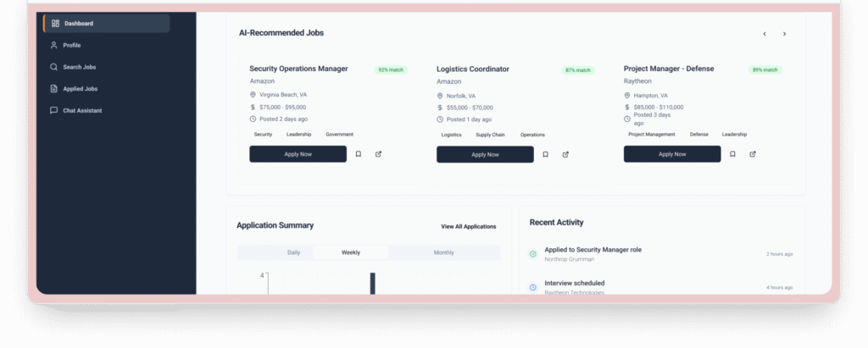Image resolution: width=868 pixels, height=348 pixels.
Task: Click the clock icon beside Interview scheduled
Action: [533, 287]
